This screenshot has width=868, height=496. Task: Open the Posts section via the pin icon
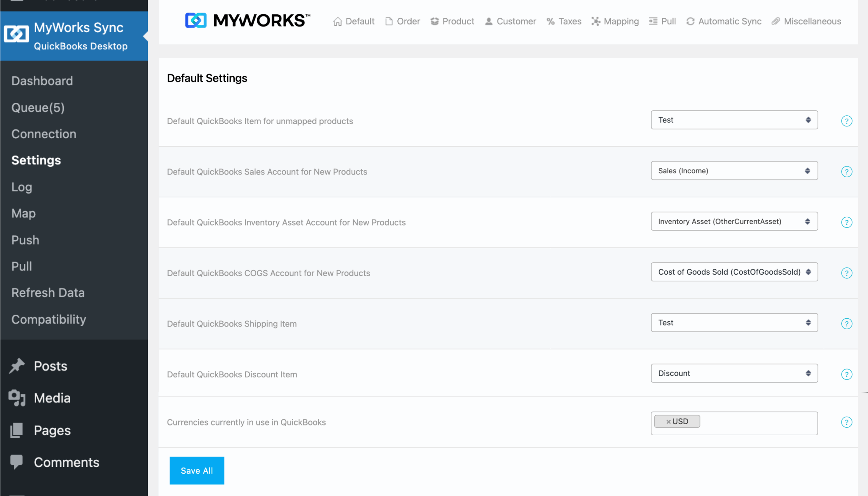pos(17,365)
